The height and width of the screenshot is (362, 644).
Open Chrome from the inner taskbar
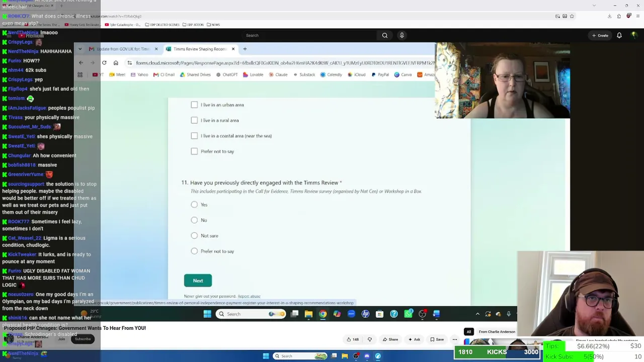pyautogui.click(x=323, y=314)
